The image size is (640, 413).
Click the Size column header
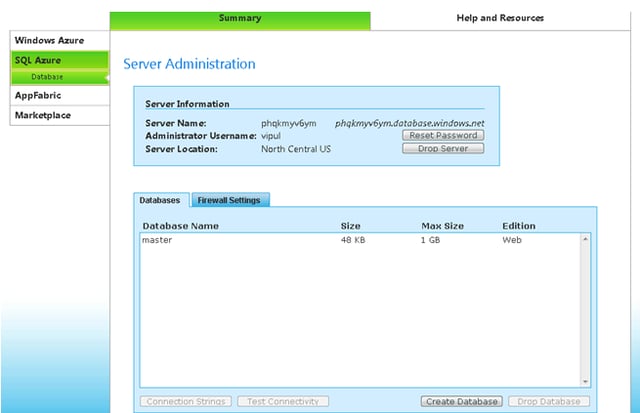point(351,226)
